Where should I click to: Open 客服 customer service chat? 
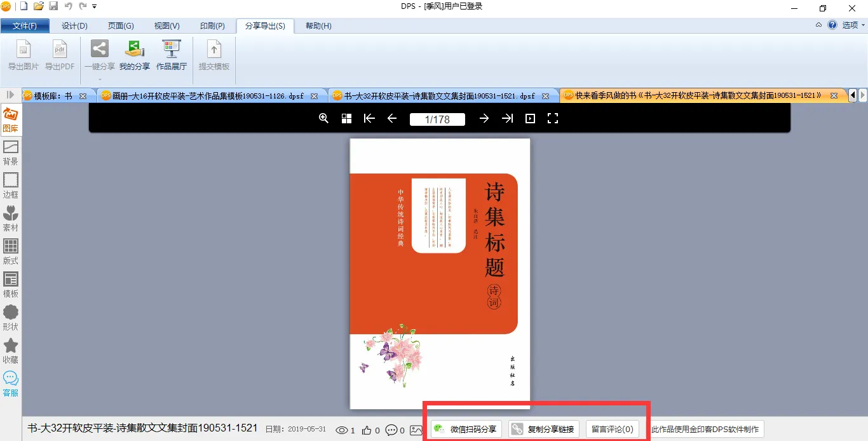pyautogui.click(x=11, y=383)
